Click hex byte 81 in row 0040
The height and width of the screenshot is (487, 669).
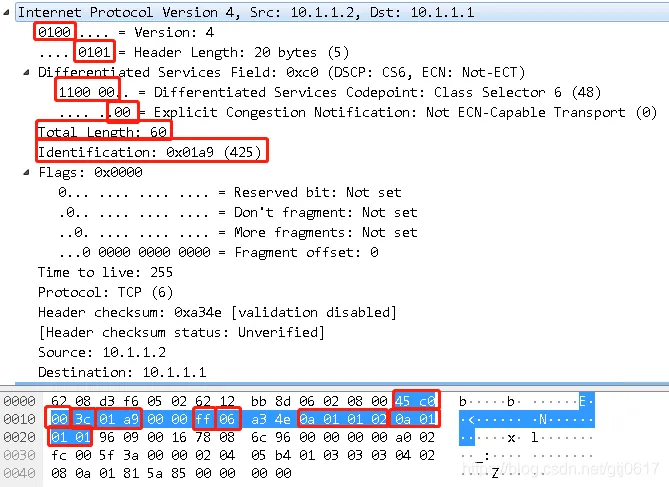131,473
